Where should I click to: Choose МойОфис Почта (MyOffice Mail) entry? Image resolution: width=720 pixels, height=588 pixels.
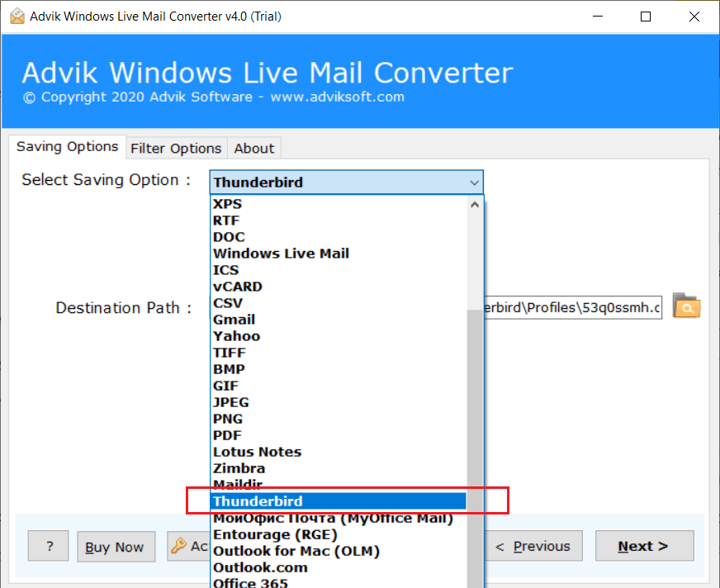pyautogui.click(x=339, y=518)
